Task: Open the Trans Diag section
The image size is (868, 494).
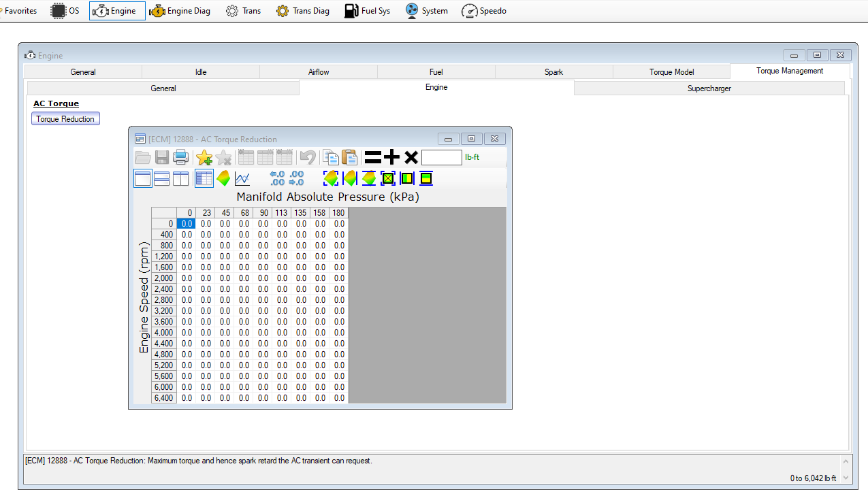Action: (303, 11)
